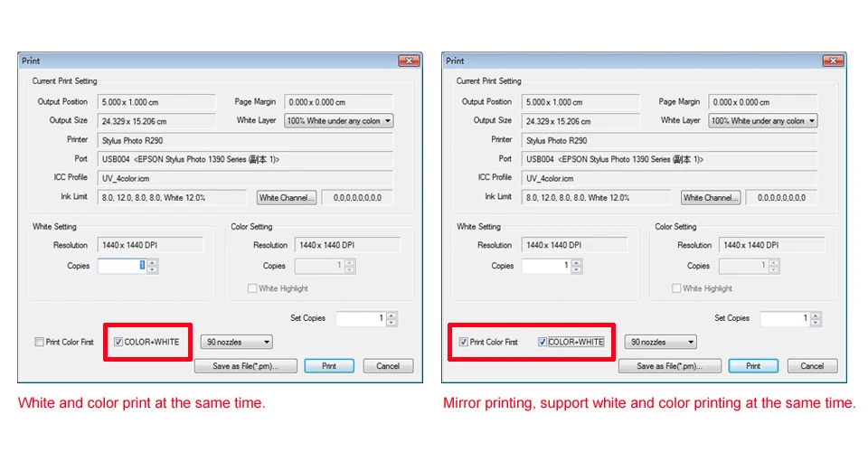The width and height of the screenshot is (868, 452).
Task: Increase White Setting Copies in right dialog
Action: pos(576,262)
